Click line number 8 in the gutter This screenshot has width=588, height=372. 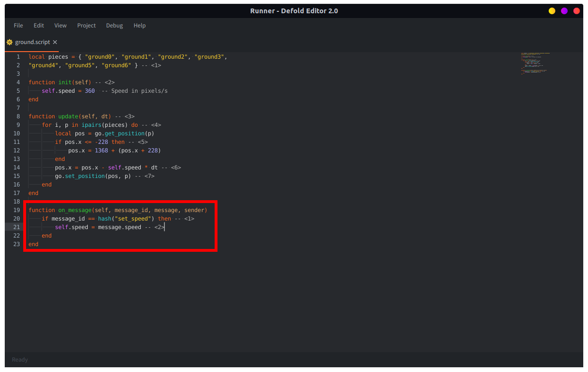click(18, 116)
